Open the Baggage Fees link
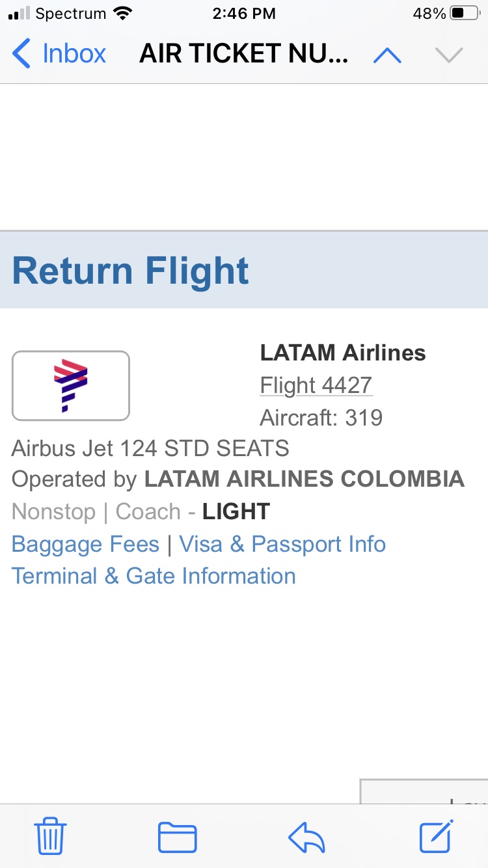Image resolution: width=488 pixels, height=868 pixels. pos(85,544)
